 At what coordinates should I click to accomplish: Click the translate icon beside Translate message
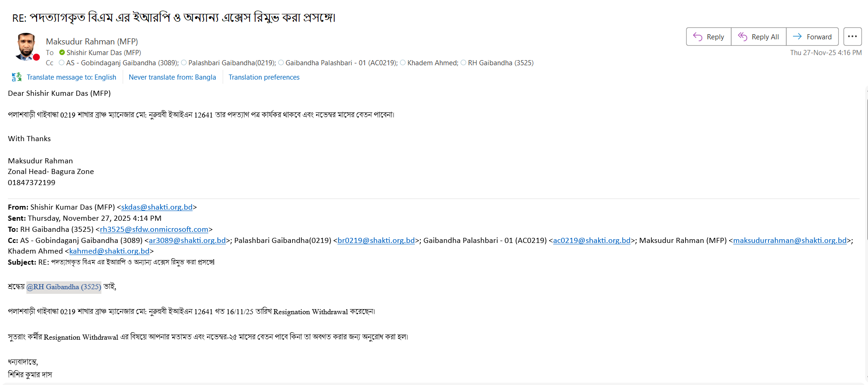(x=17, y=77)
